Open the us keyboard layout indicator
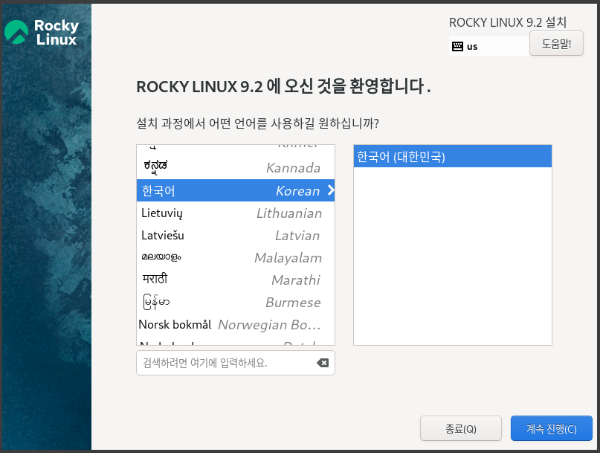Image resolution: width=600 pixels, height=453 pixels. (x=489, y=46)
